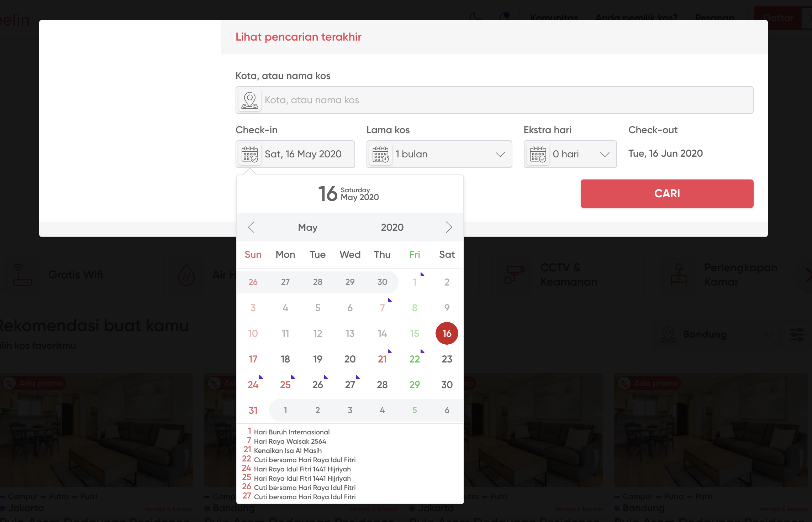Open the Komunitas menu item

554,17
